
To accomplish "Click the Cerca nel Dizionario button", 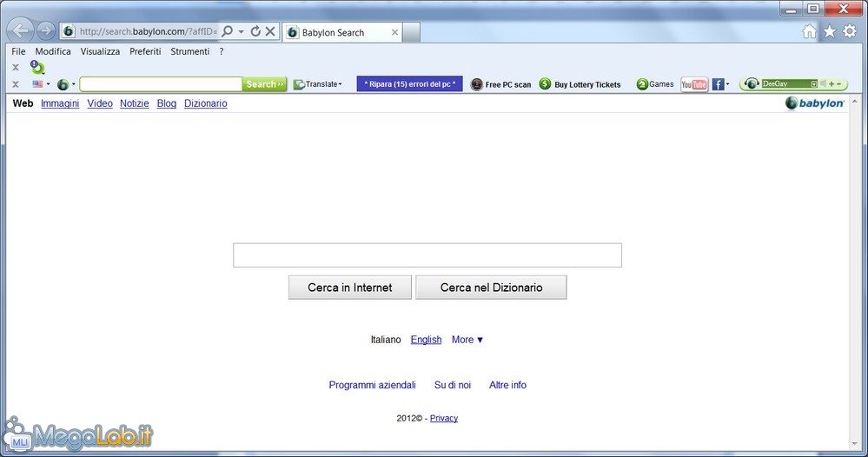I will coord(491,288).
